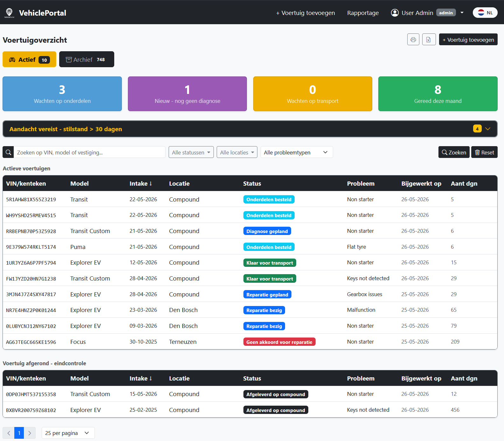Open the User Admin dropdown arrow
Screen dimensions: 504x441
pyautogui.click(x=462, y=13)
